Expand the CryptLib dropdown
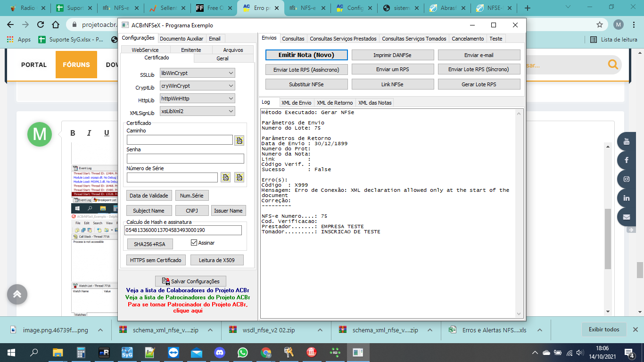 231,86
